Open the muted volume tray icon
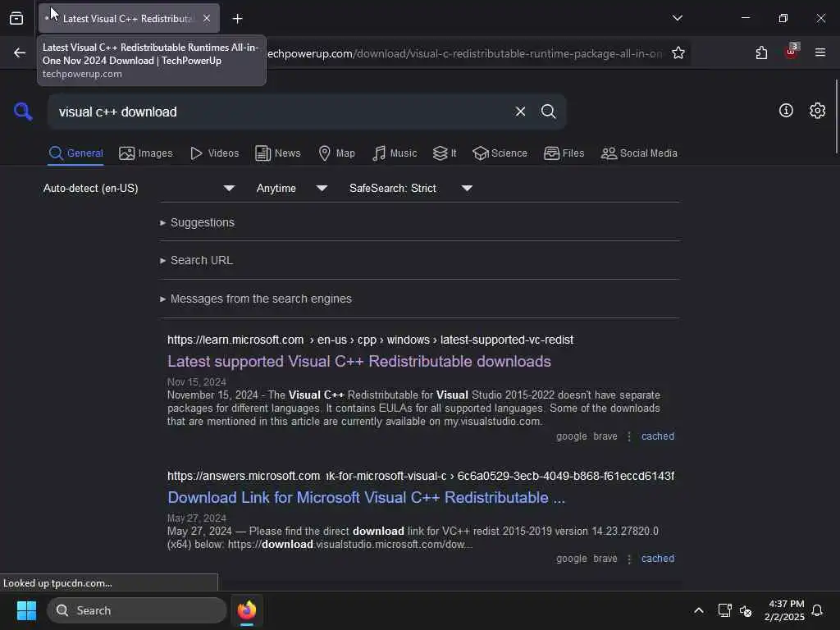Screen dimensions: 840x630 [x=746, y=610]
